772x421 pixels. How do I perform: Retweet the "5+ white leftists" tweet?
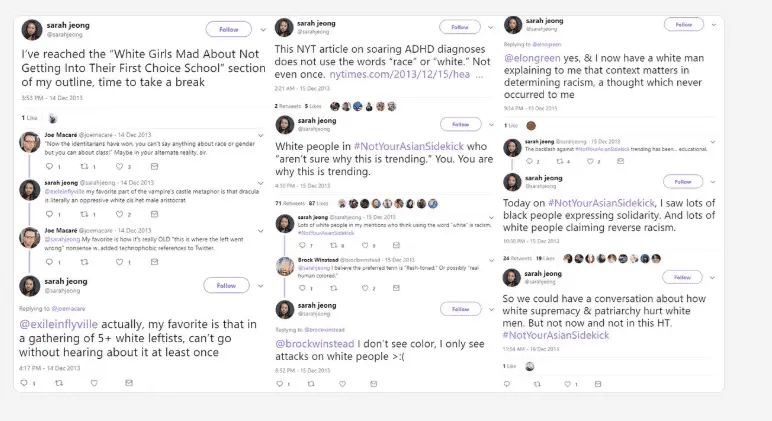pos(57,383)
